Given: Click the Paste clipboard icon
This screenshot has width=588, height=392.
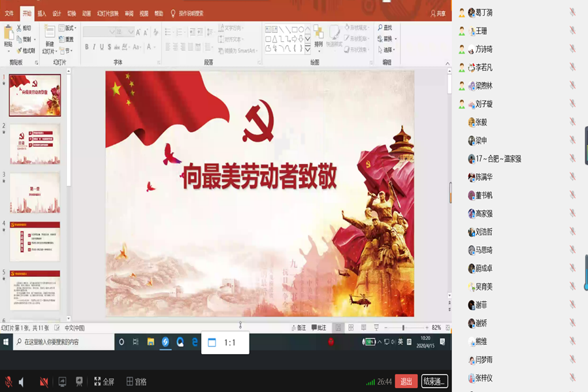Looking at the screenshot, I should pyautogui.click(x=8, y=33).
